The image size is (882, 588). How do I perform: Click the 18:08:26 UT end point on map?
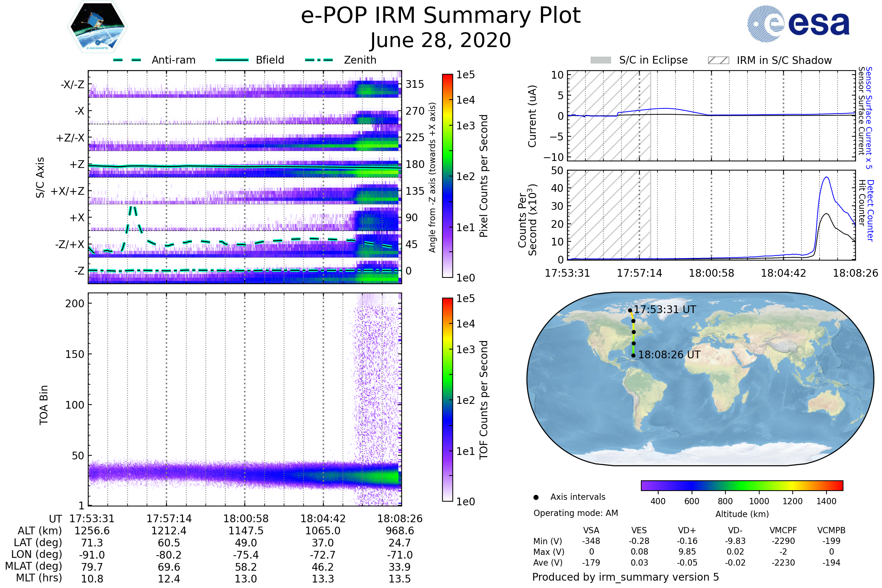pos(633,355)
